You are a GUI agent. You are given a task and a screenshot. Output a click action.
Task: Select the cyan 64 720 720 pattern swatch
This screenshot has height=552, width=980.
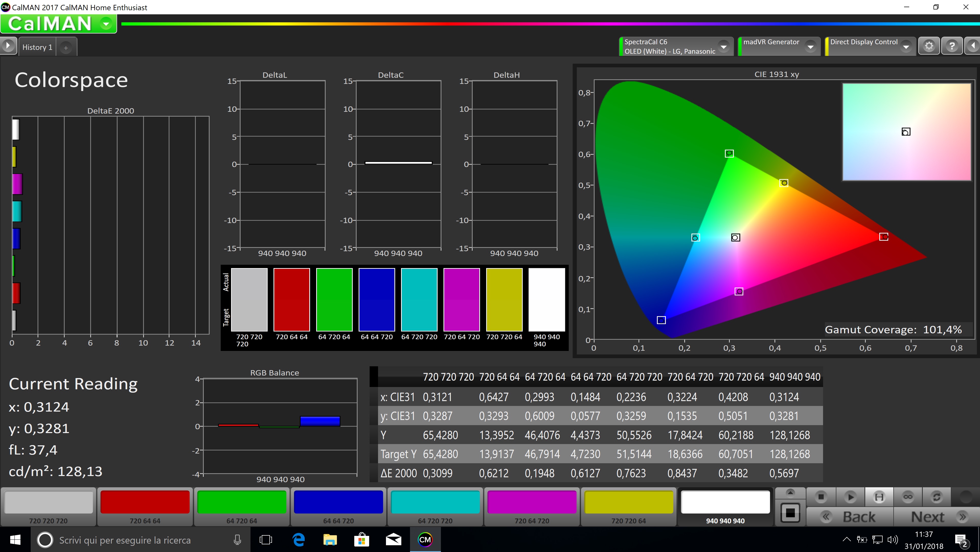click(x=435, y=507)
